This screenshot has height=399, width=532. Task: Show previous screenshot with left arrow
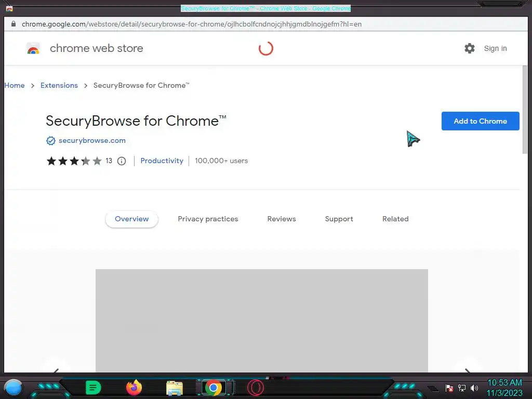coord(56,370)
